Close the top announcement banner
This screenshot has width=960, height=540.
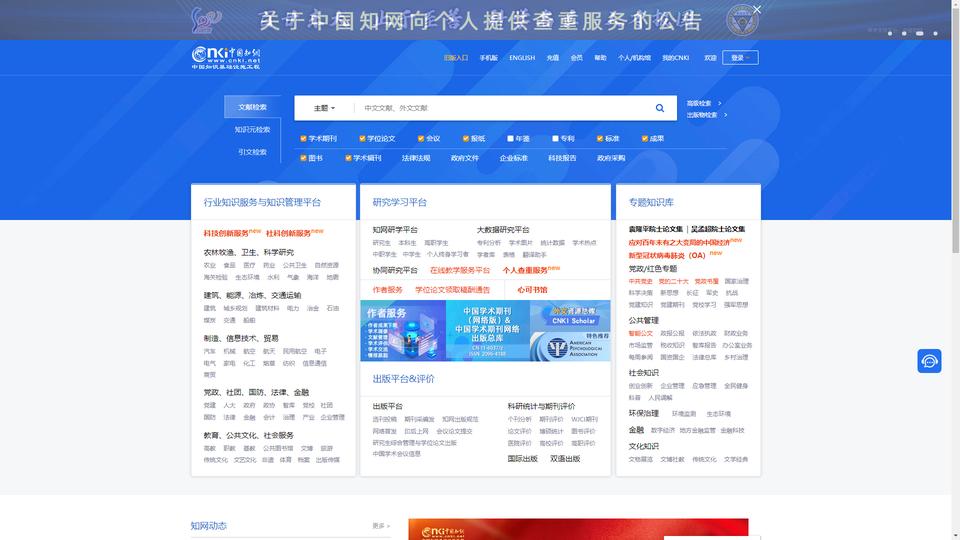tap(757, 9)
